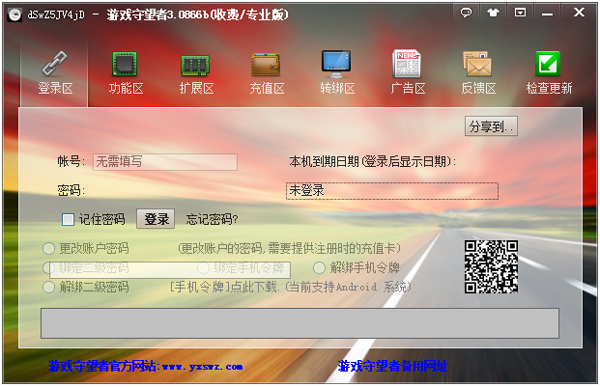Open the 登录区 chain link icon
This screenshot has height=387, width=600.
(54, 64)
